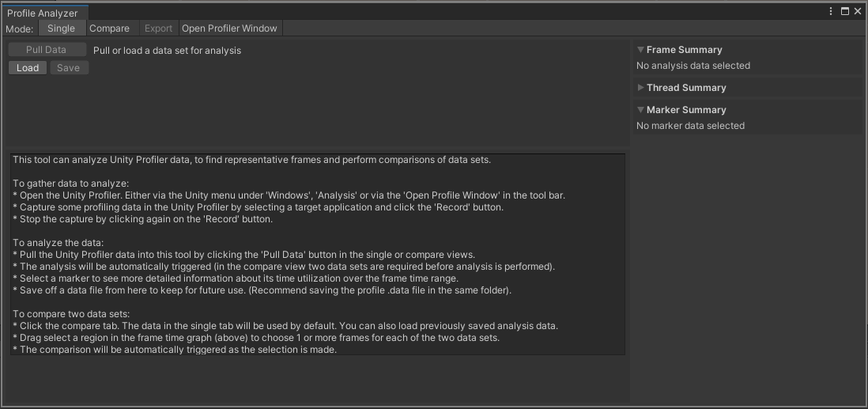Click the Export toolbar button
This screenshot has width=868, height=409.
(x=158, y=28)
